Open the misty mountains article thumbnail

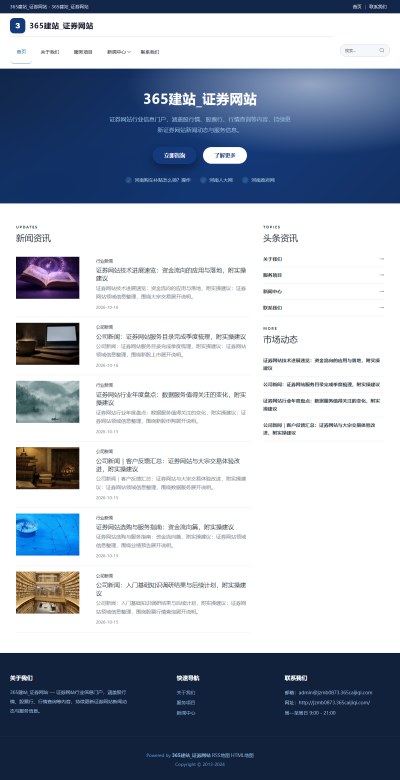pos(47,402)
